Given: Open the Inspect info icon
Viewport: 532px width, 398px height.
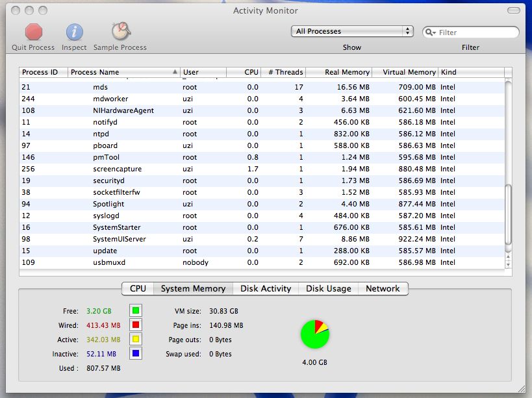Looking at the screenshot, I should pos(74,32).
